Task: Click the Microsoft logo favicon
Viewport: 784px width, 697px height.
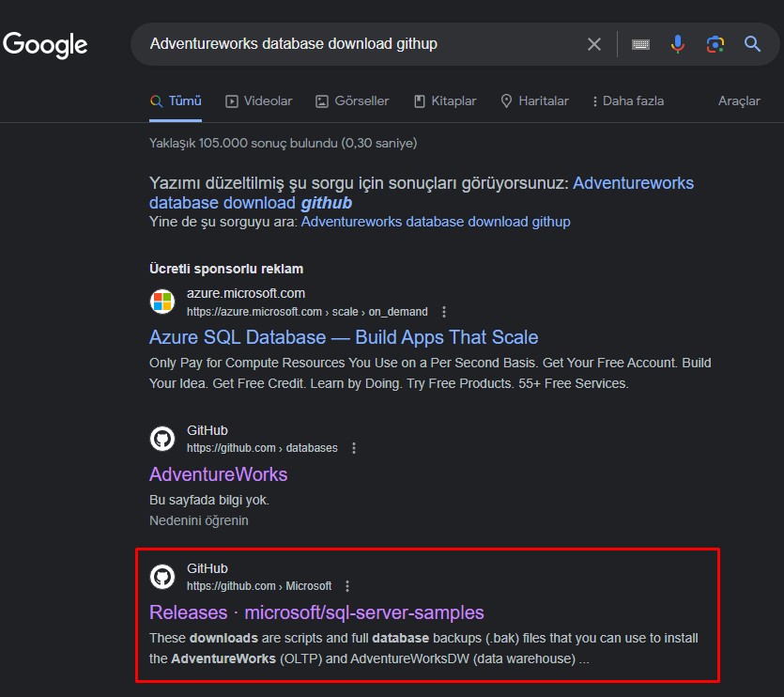Action: tap(162, 302)
